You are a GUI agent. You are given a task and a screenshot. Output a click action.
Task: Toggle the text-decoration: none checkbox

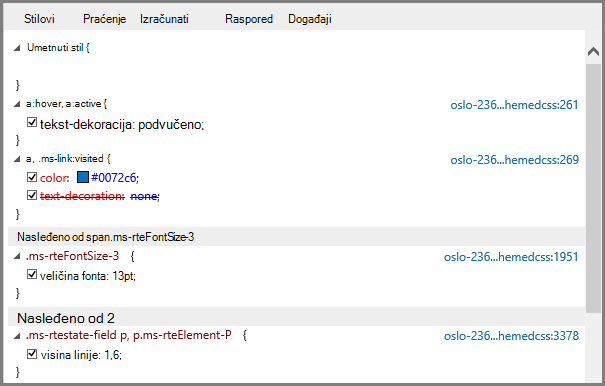32,195
